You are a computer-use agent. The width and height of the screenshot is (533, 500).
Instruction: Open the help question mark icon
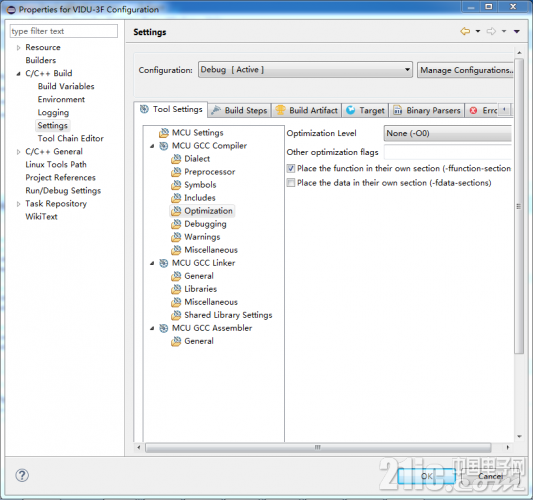point(22,475)
